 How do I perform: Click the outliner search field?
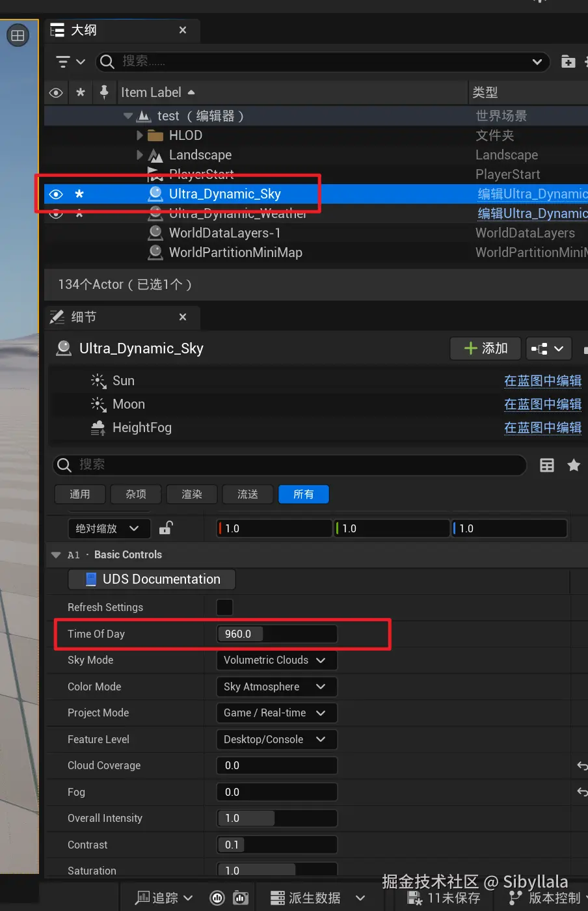(x=323, y=62)
